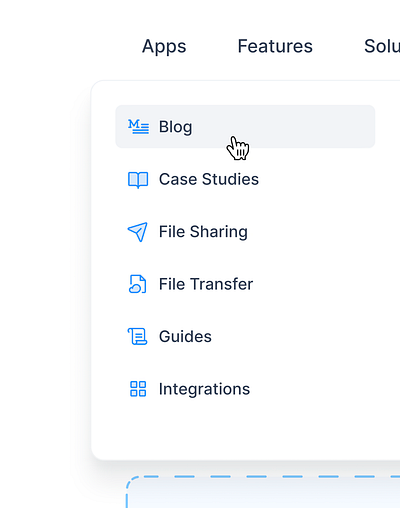Go to the Case Studies page
The image size is (400, 508).
(209, 179)
